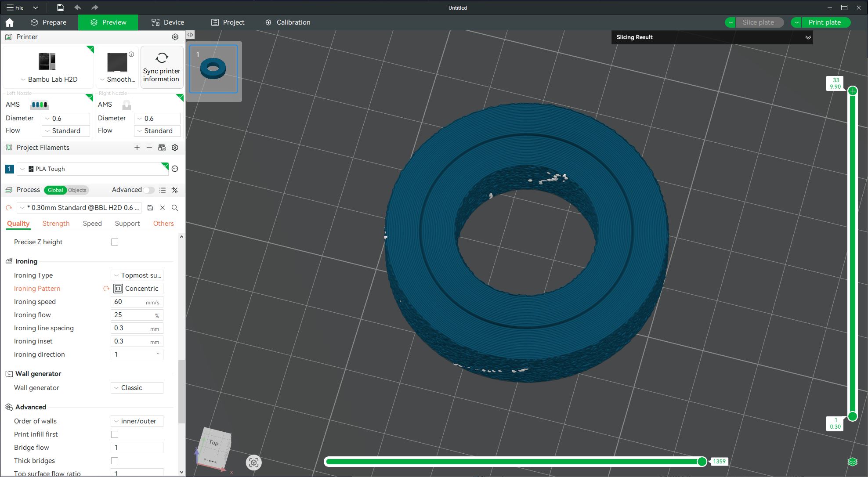868x477 pixels.
Task: Open left nozzle Flow dropdown
Action: click(66, 131)
